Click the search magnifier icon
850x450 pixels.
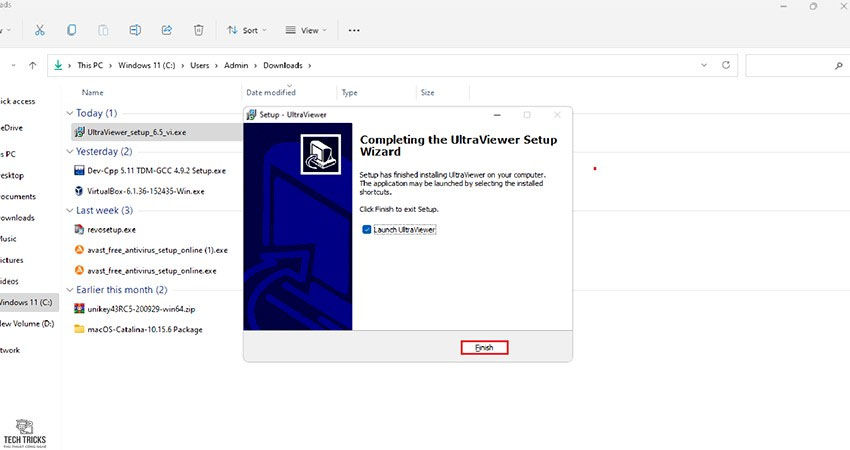[839, 66]
